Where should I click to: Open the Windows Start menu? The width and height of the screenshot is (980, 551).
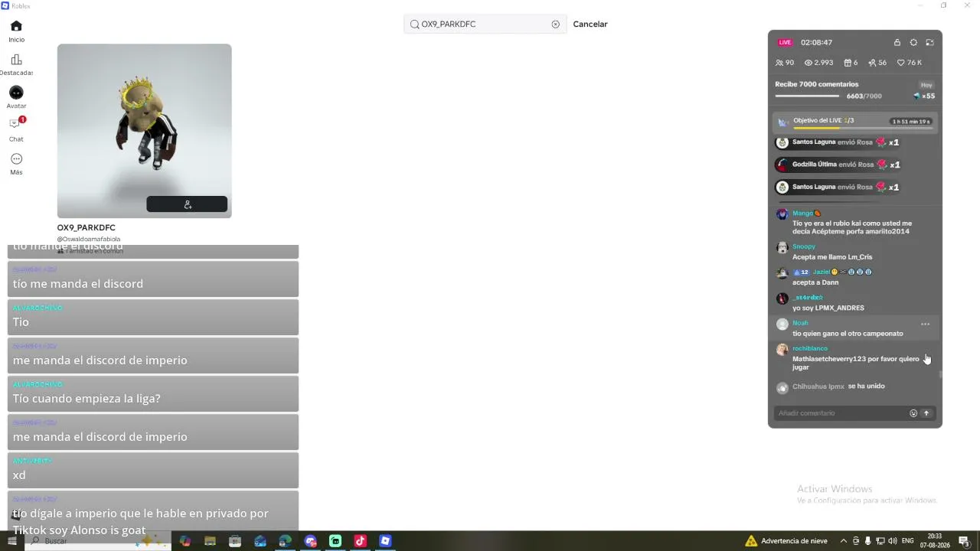point(11,541)
